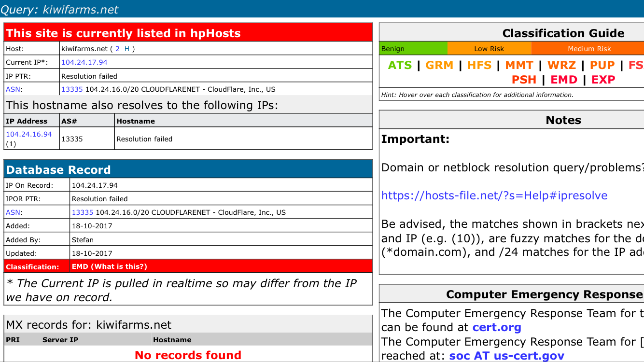Select the PUP classification label
This screenshot has height=362, width=644.
click(602, 65)
